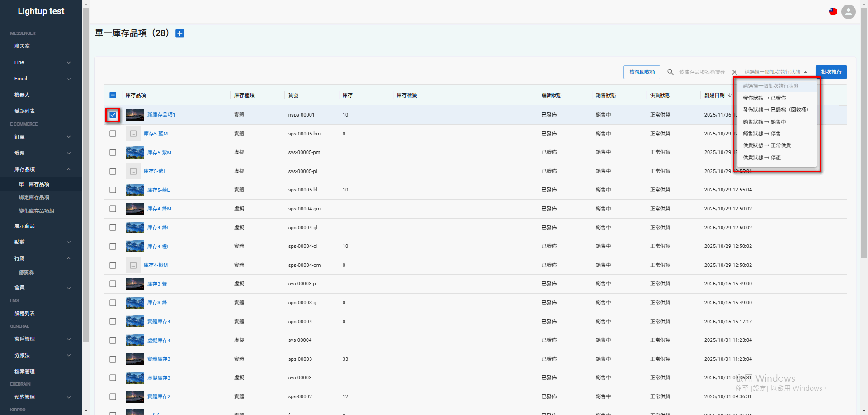868x415 pixels.
Task: Uncheck the selected 新庫存品項1 checkbox
Action: tap(113, 115)
